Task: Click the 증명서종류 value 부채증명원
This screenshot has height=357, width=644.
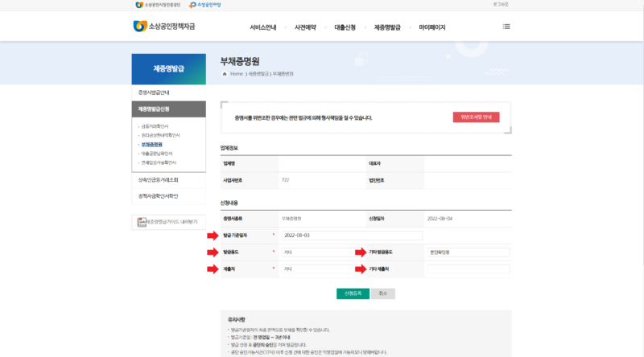Action: tap(291, 219)
